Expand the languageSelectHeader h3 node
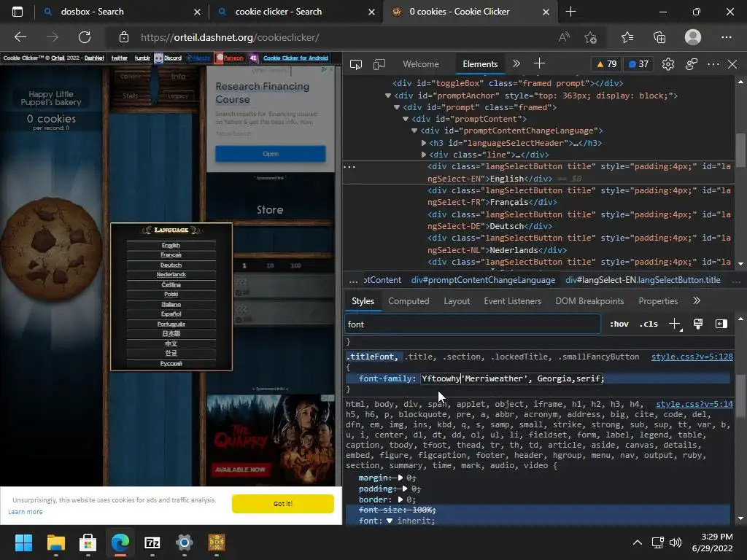The height and width of the screenshot is (560, 747). (x=424, y=143)
